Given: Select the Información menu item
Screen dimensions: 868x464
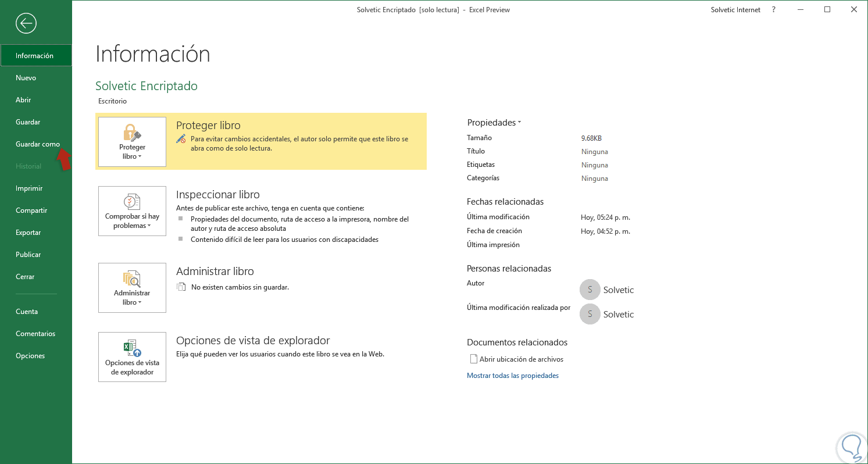Looking at the screenshot, I should (36, 56).
